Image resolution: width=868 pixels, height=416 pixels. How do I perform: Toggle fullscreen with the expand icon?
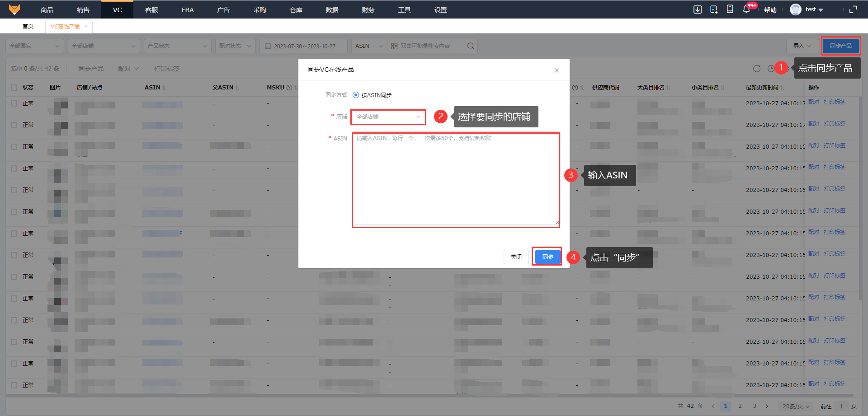point(853,9)
